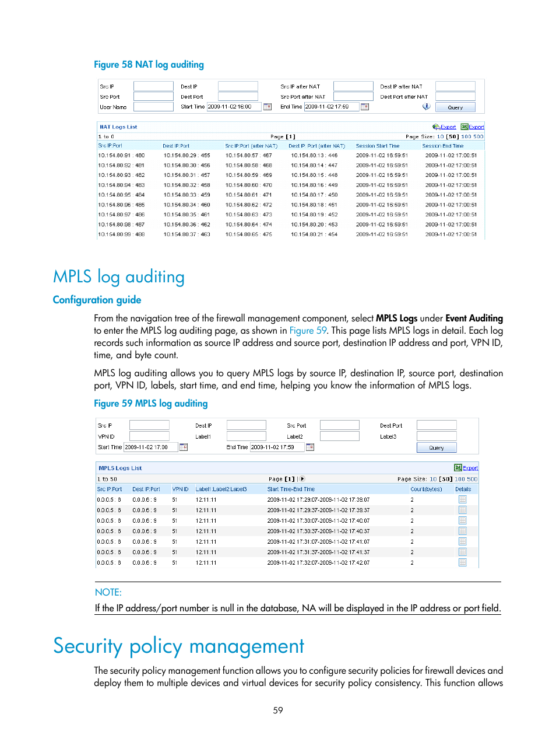The height and width of the screenshot is (756, 556).
Task: Click the Src IP after NAT field
Action: click(353, 86)
